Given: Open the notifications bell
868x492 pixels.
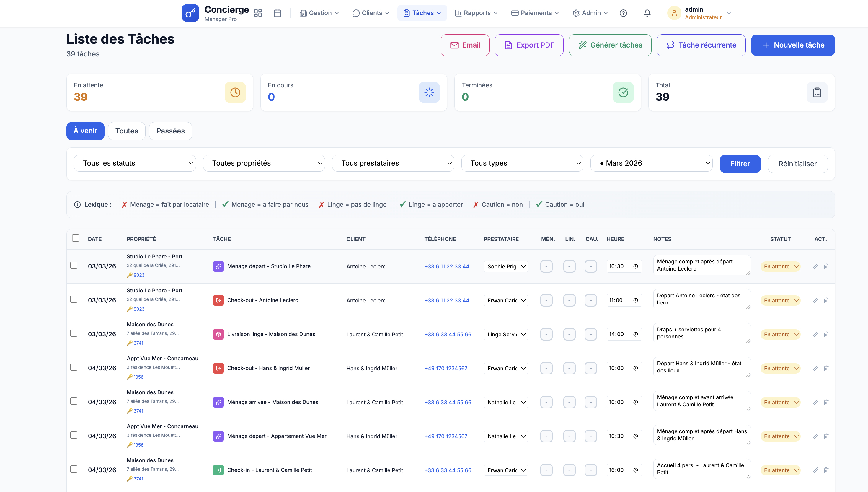Looking at the screenshot, I should [x=647, y=13].
